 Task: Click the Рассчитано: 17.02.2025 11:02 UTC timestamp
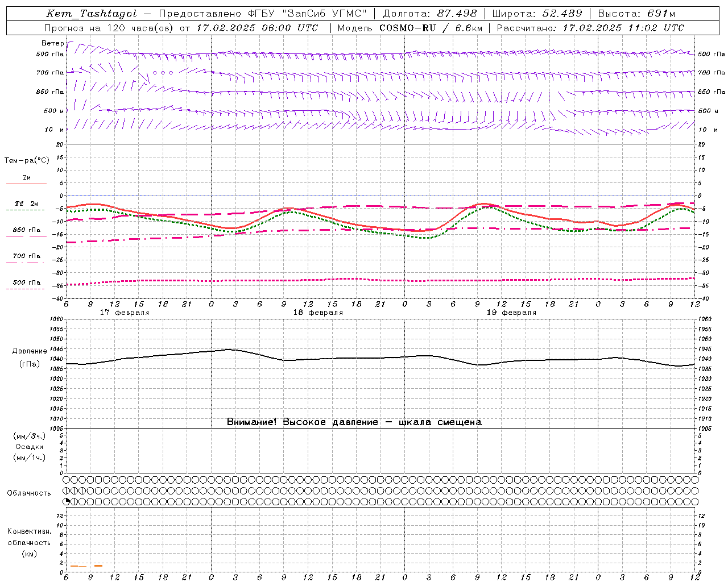coord(590,28)
